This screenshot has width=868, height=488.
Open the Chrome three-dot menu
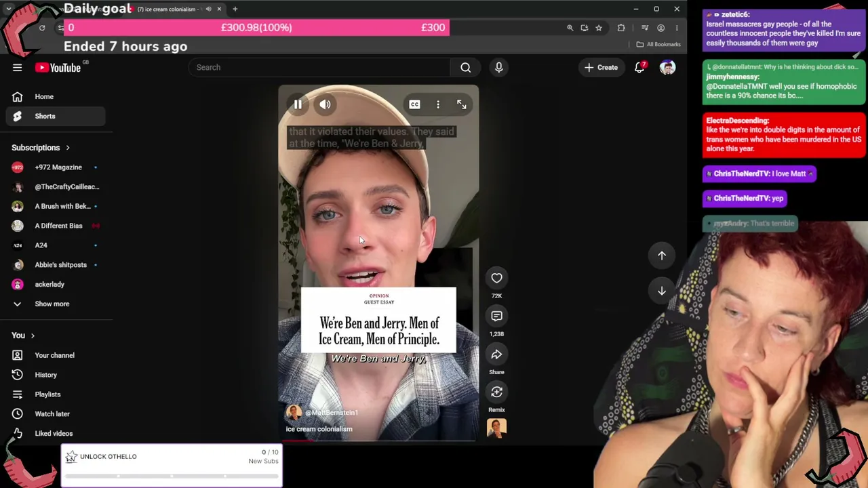click(677, 28)
